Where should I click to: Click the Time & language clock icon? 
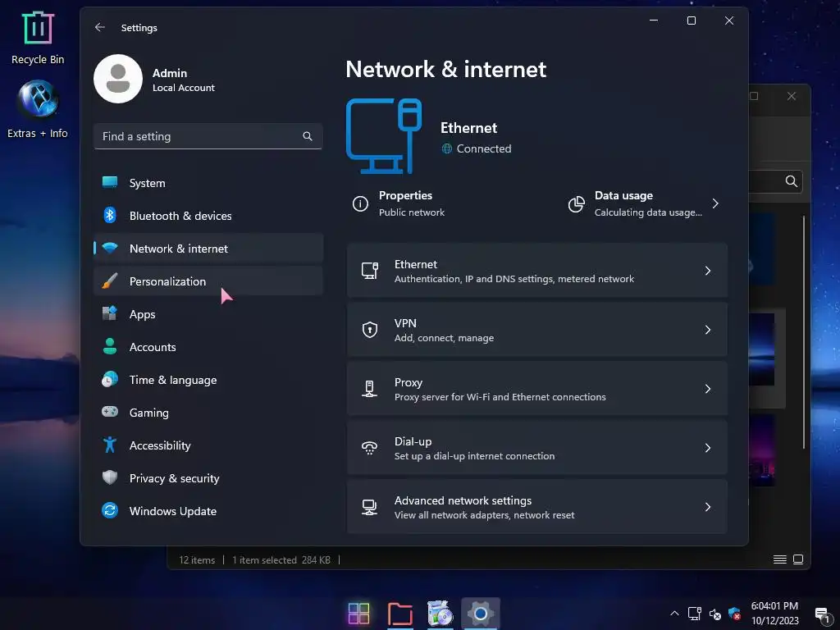click(x=110, y=379)
